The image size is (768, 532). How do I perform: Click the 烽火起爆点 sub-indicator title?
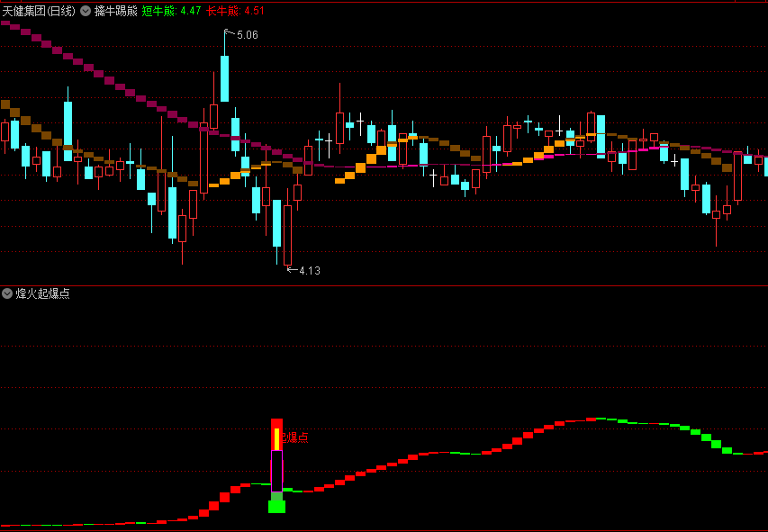(42, 293)
